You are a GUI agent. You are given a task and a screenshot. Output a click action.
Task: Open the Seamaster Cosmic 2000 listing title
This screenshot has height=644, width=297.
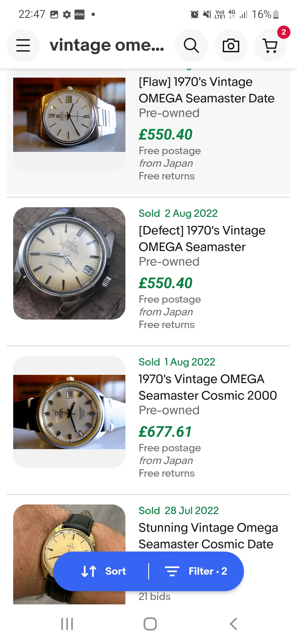tap(207, 387)
